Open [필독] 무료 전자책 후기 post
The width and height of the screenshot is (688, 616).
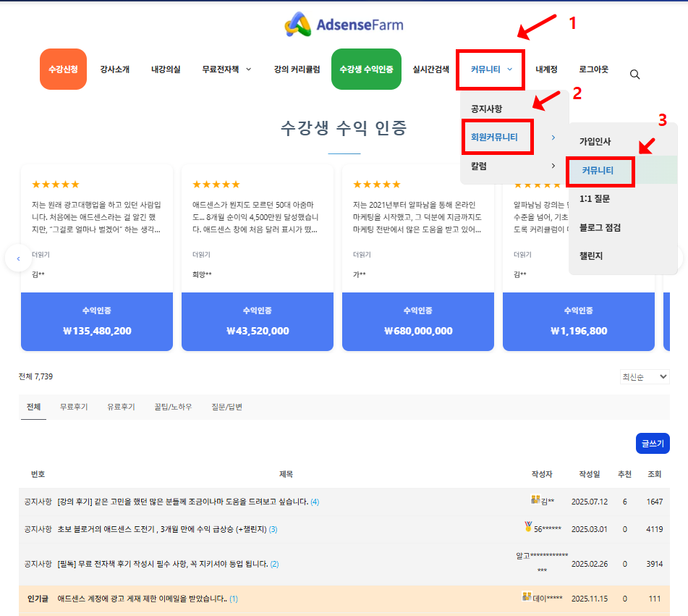pos(162,564)
